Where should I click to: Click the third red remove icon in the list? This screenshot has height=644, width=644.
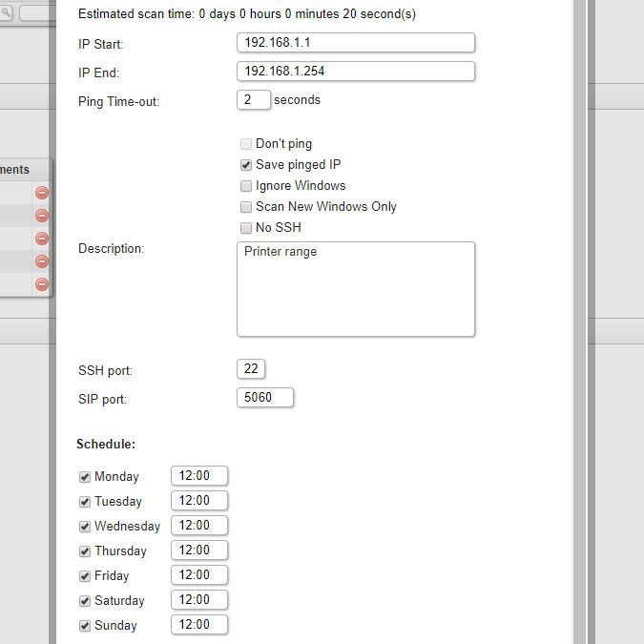point(42,239)
